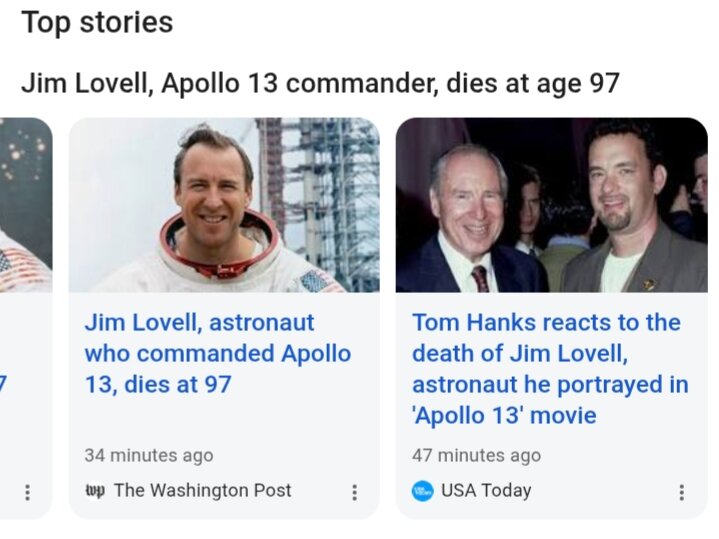Tap the '47 minutes ago' timestamp
The width and height of the screenshot is (719, 539).
click(476, 456)
